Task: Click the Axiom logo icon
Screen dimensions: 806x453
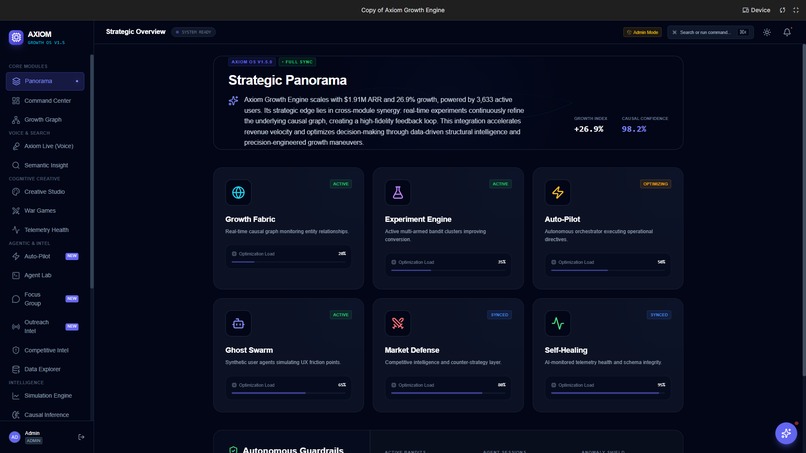Action: 16,37
